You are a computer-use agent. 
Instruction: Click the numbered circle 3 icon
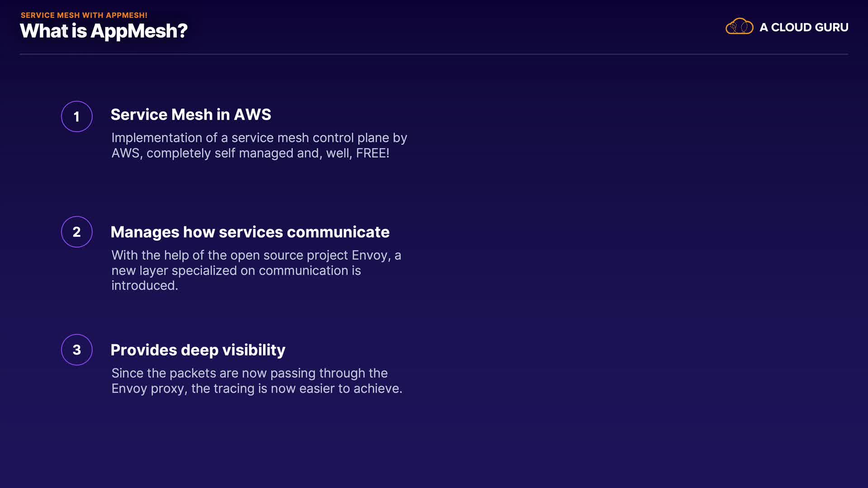coord(77,350)
